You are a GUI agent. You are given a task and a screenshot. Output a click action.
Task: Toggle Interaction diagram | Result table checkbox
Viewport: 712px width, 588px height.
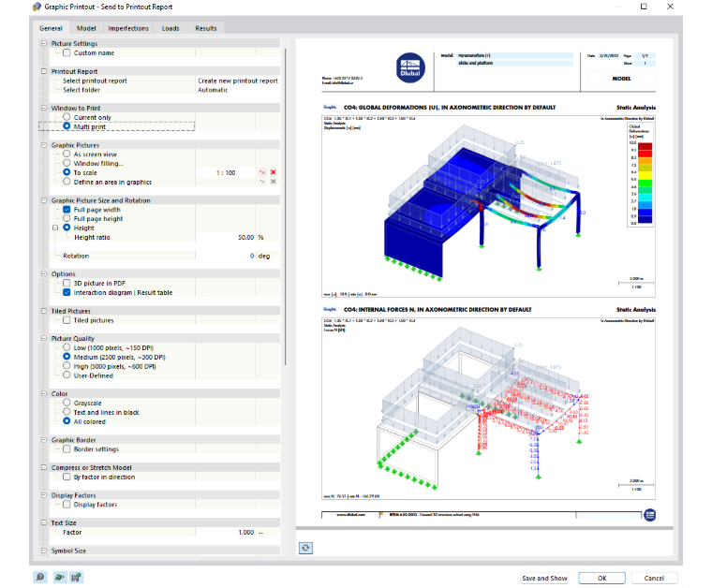tap(67, 292)
